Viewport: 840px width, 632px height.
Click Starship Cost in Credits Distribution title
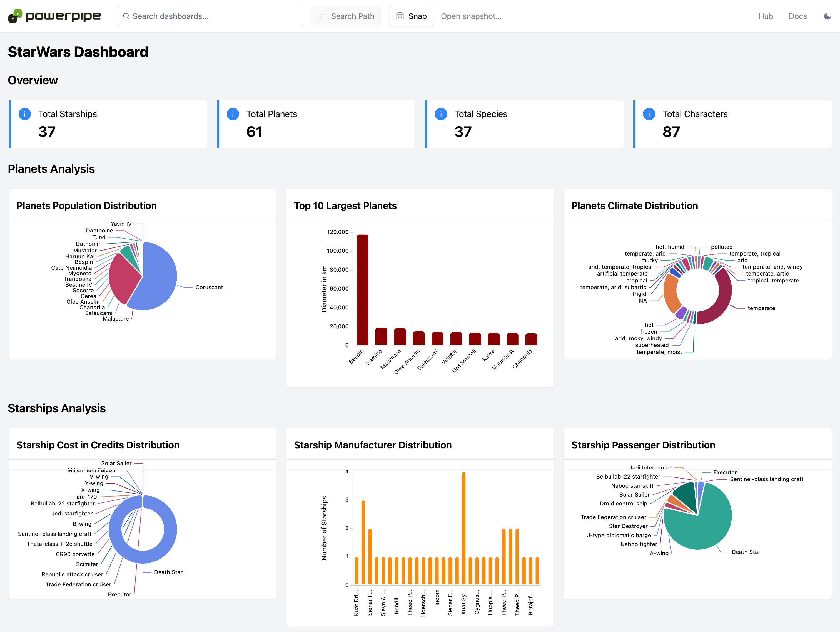coord(98,445)
